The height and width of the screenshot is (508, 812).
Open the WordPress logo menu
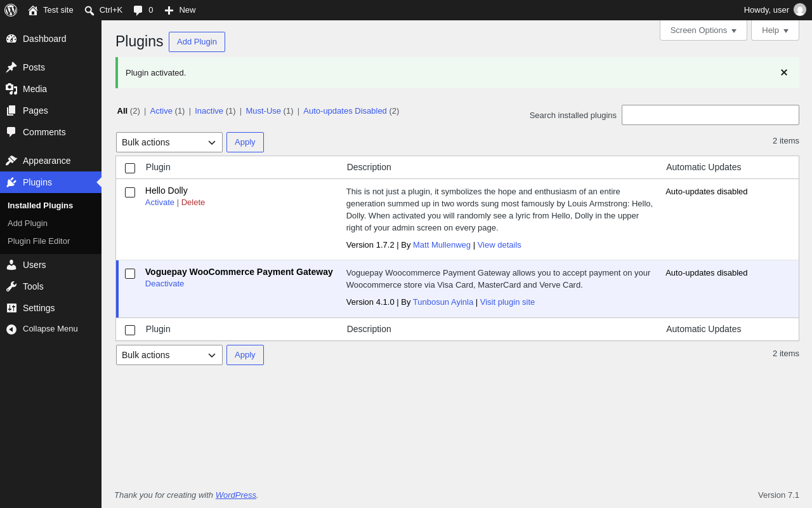tap(11, 10)
